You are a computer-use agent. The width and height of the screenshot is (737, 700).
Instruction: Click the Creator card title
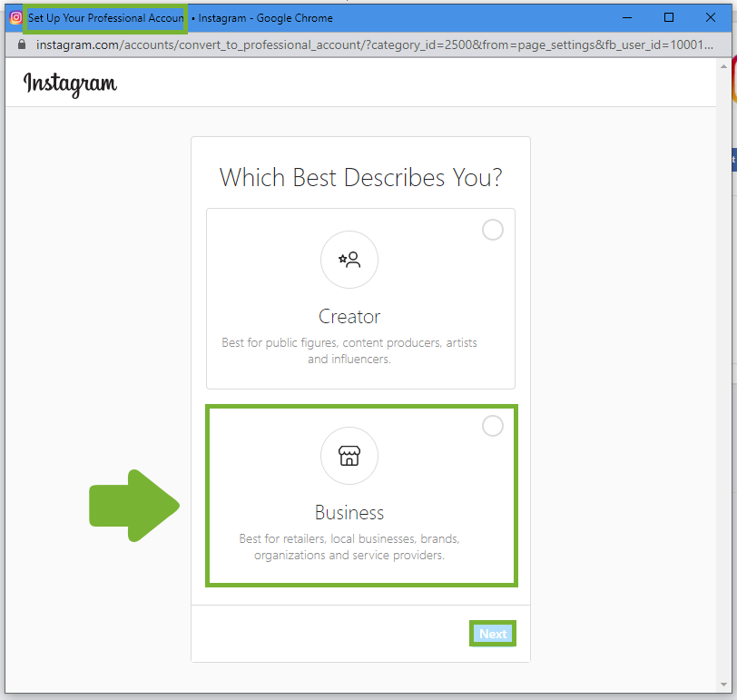pyautogui.click(x=349, y=316)
